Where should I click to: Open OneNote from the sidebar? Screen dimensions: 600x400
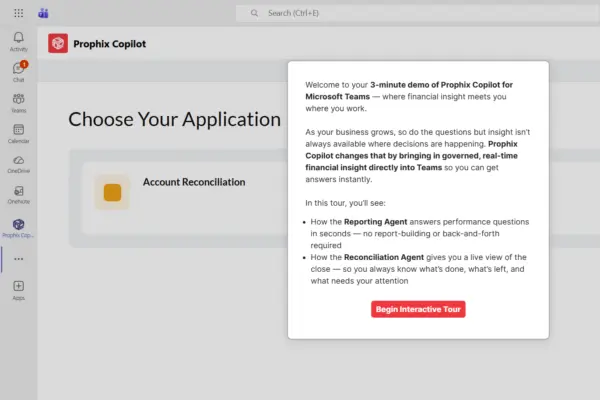coord(18,195)
